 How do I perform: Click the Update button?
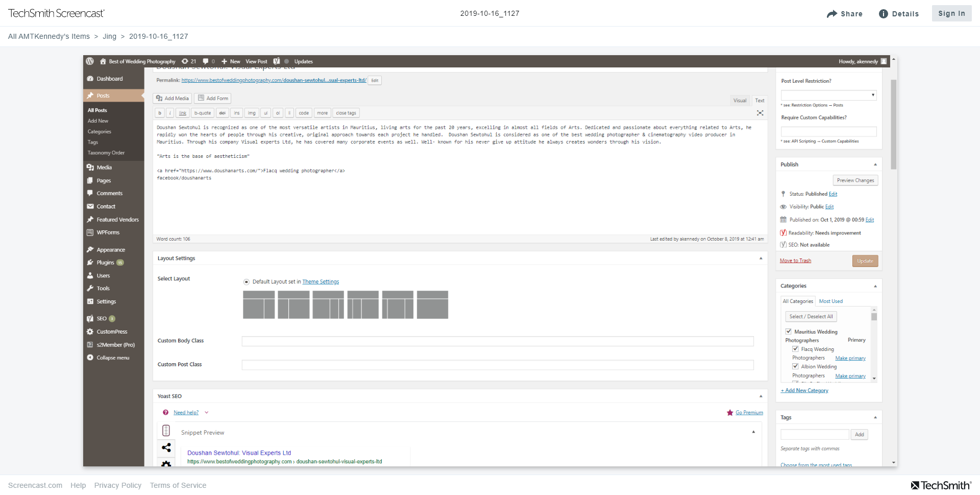pyautogui.click(x=865, y=261)
